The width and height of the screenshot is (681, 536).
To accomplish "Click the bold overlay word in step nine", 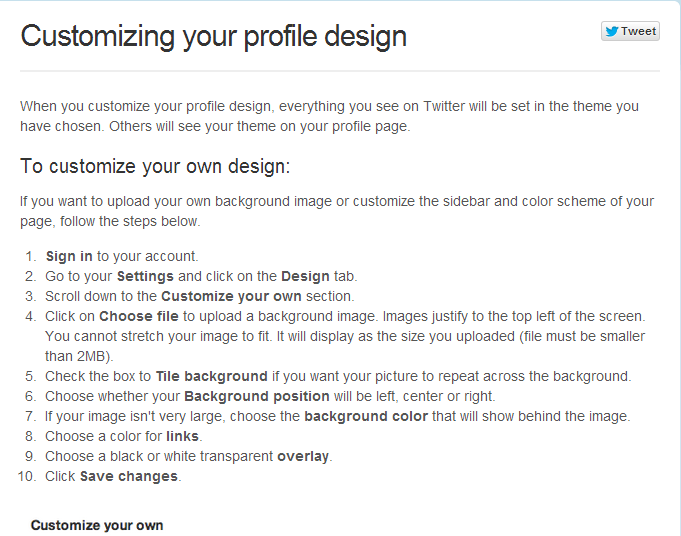I will 303,456.
